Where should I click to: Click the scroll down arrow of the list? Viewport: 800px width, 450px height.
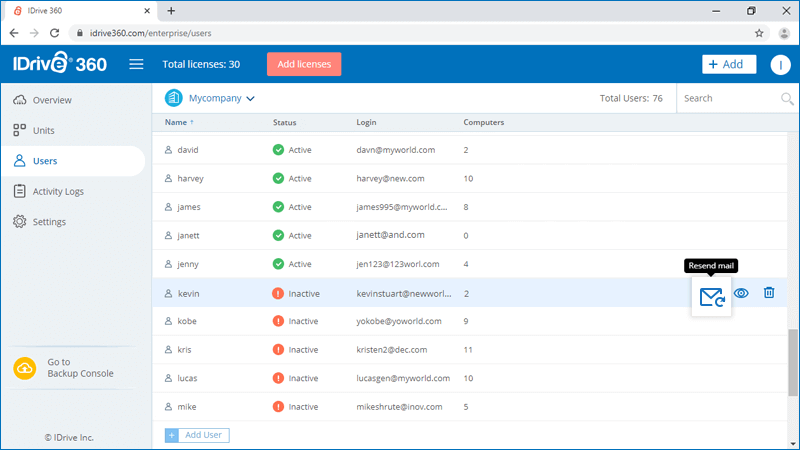(793, 444)
